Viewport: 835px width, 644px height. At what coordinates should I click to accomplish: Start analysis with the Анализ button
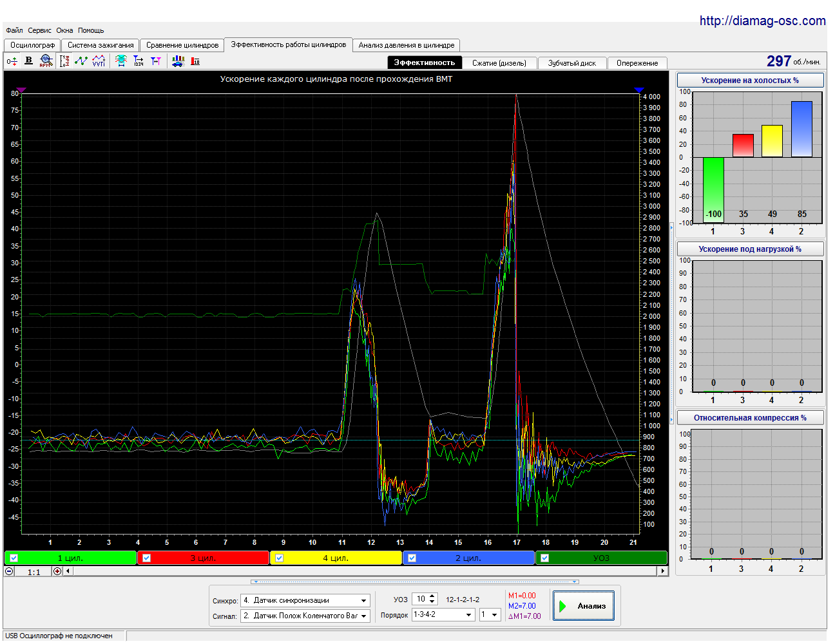pos(584,606)
